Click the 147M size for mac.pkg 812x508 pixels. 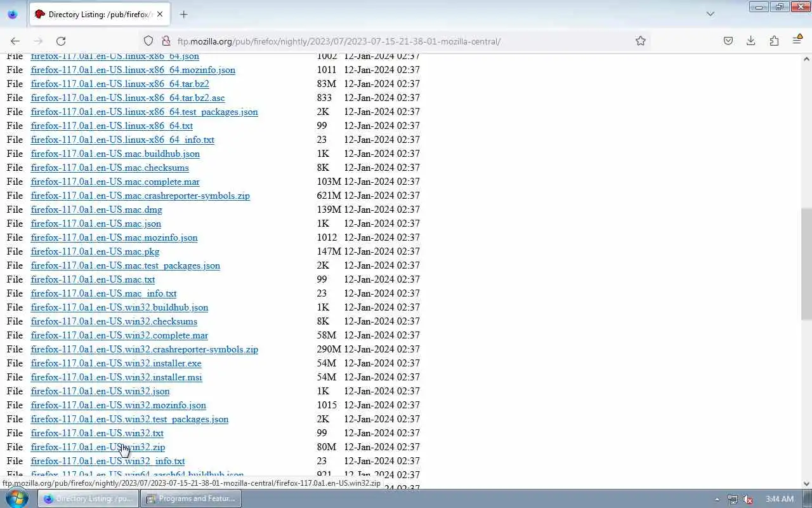(329, 251)
